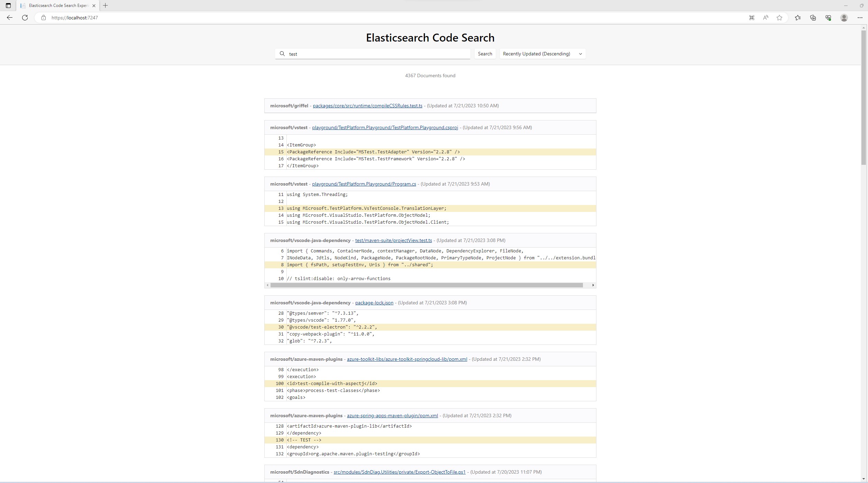Viewport: 868px width, 483px height.
Task: Reload the page with the Refresh icon
Action: point(25,18)
